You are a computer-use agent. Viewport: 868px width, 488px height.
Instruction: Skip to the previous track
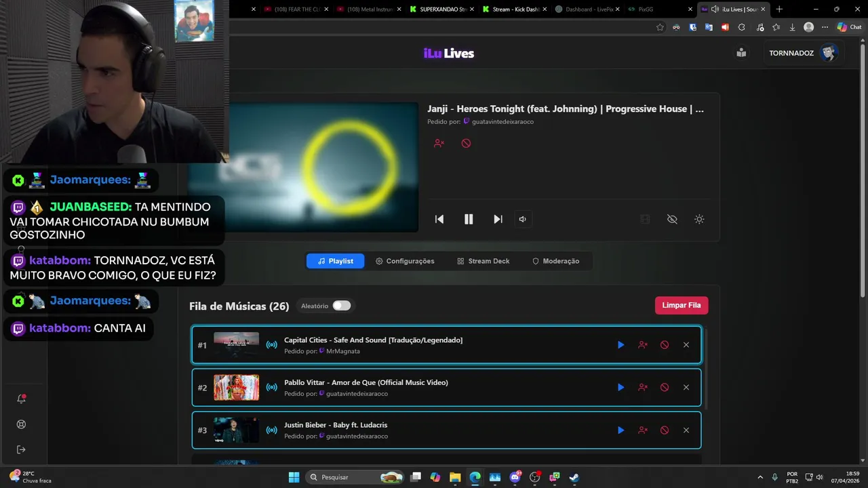pos(439,219)
